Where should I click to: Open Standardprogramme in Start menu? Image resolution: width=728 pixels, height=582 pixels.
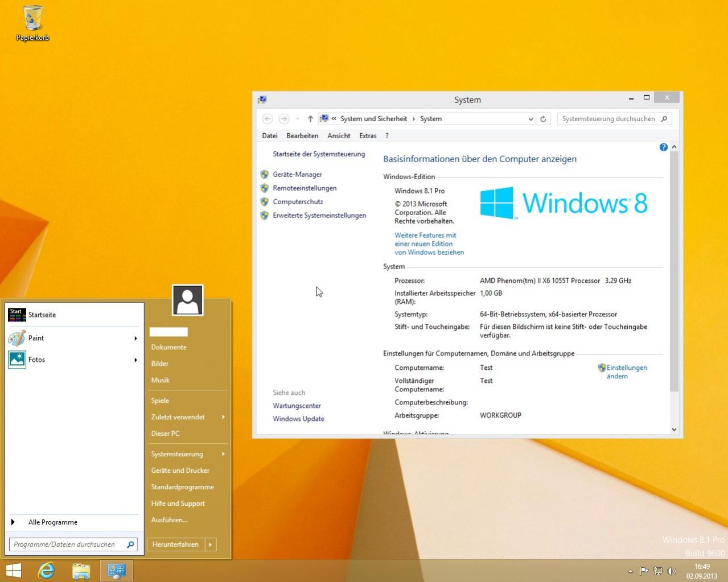pyautogui.click(x=182, y=487)
